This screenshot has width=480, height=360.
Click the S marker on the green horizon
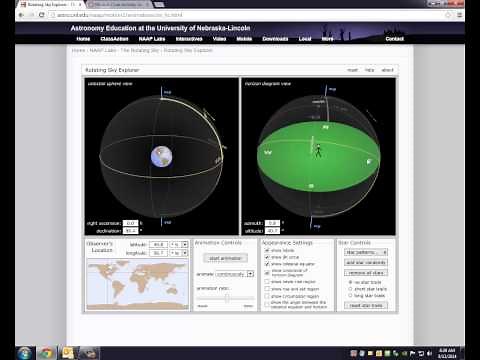pyautogui.click(x=311, y=186)
